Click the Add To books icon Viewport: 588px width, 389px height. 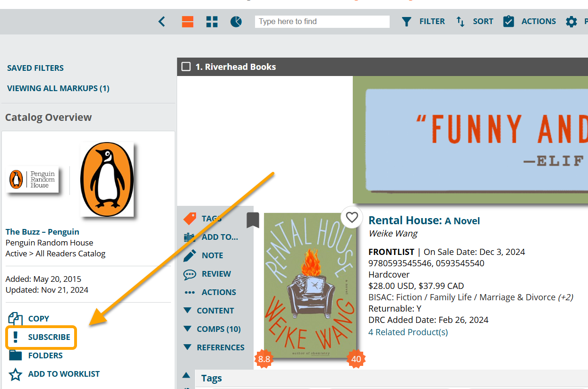point(190,237)
